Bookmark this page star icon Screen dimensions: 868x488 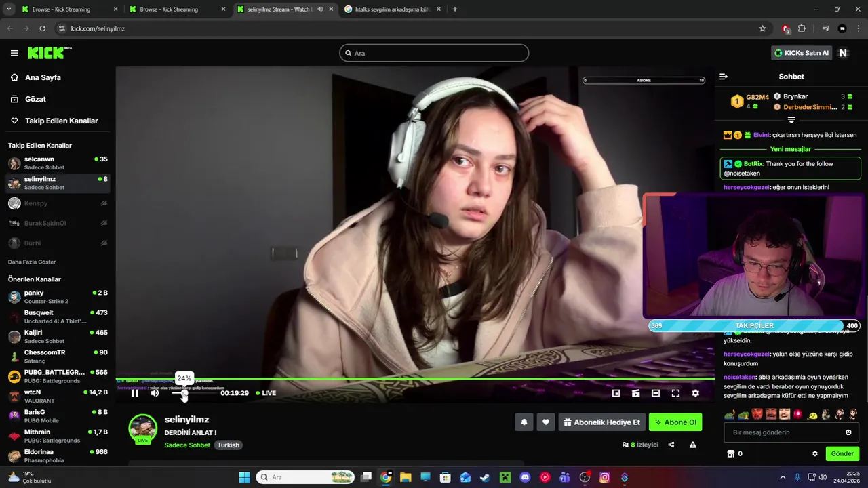(x=762, y=28)
